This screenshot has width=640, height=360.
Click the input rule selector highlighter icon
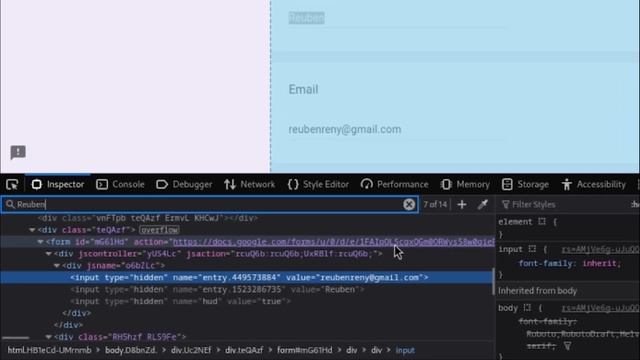tap(532, 249)
